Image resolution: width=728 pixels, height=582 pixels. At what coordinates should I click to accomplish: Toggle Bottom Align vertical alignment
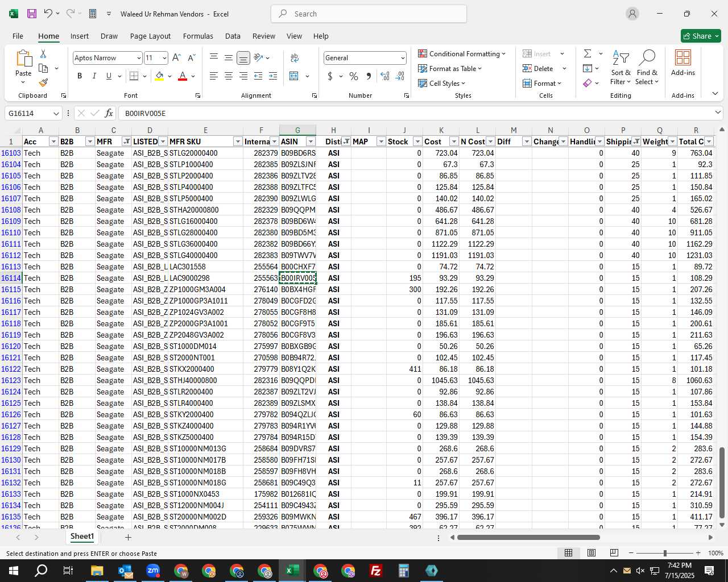[x=243, y=58]
